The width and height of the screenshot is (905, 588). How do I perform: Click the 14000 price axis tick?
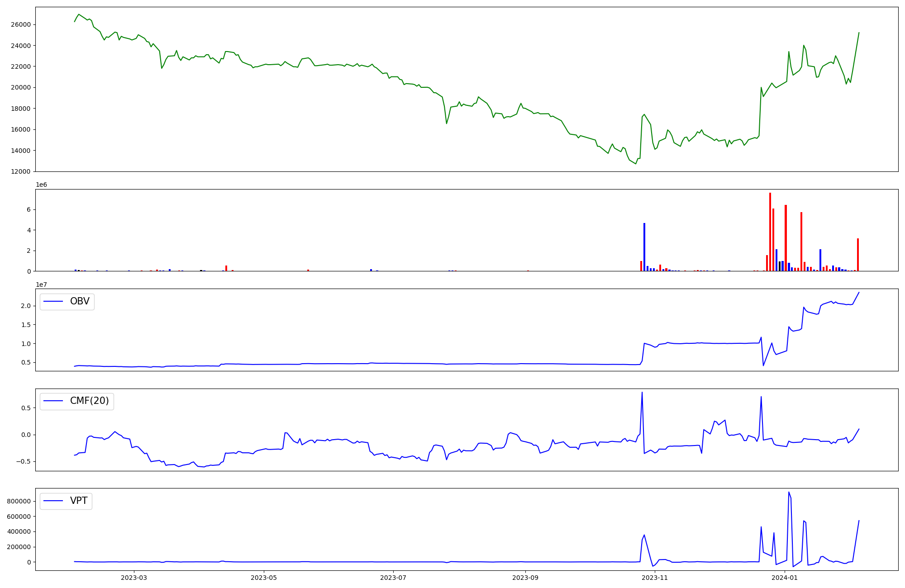20,151
